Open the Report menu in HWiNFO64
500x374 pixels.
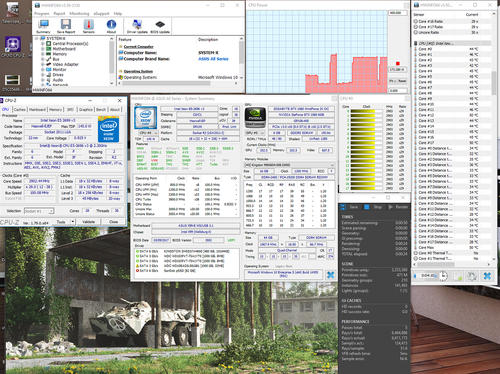pyautogui.click(x=59, y=14)
